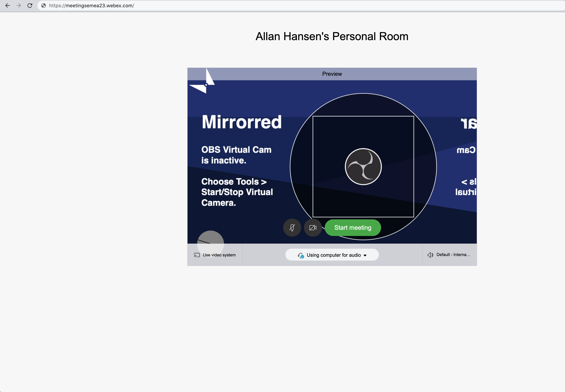The image size is (565, 392).
Task: Click the globe site info icon
Action: (44, 5)
